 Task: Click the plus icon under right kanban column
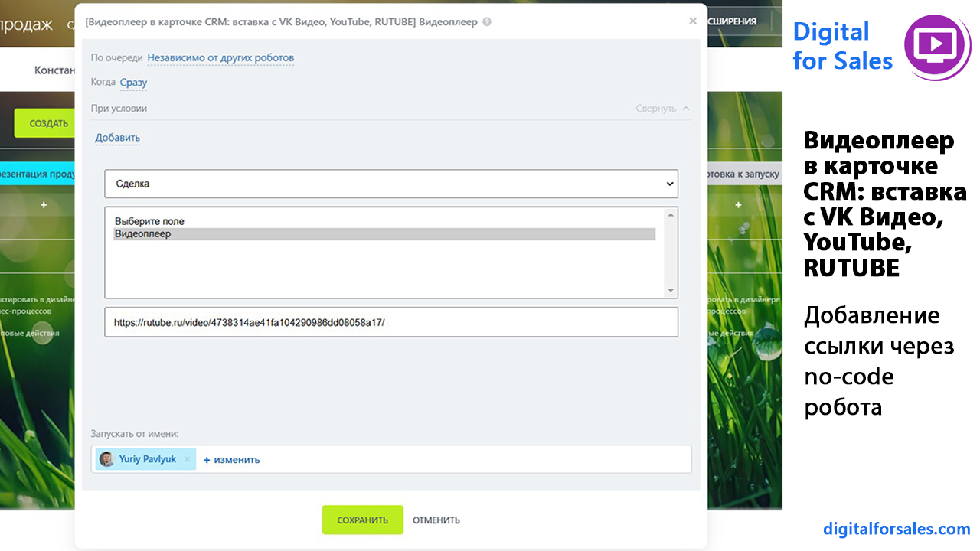[x=738, y=205]
